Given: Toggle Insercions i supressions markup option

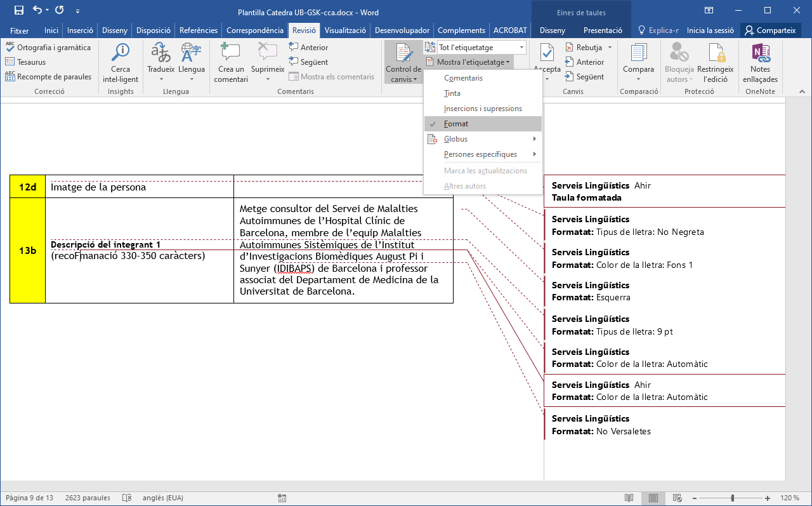Looking at the screenshot, I should [x=483, y=109].
